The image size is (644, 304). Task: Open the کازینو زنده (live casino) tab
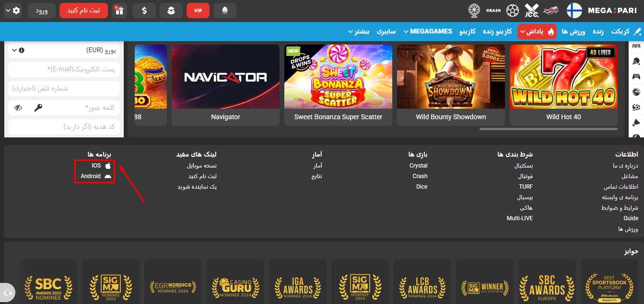pyautogui.click(x=496, y=32)
